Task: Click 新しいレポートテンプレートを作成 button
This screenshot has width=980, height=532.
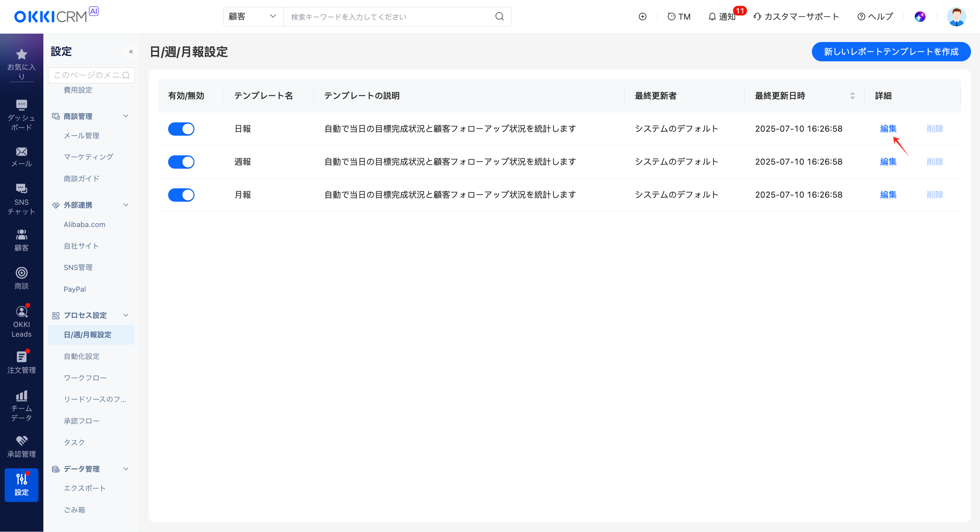Action: (891, 52)
